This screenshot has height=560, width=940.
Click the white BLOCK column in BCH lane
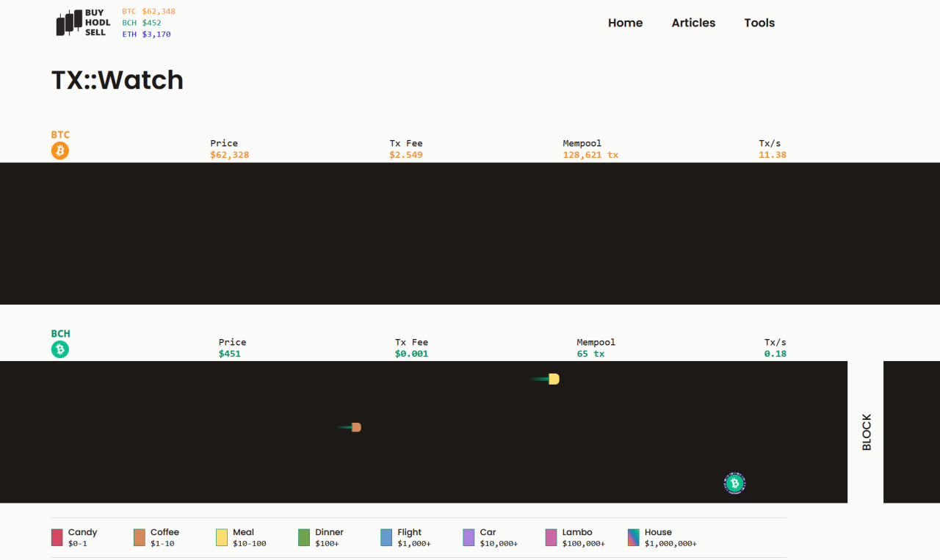(866, 432)
